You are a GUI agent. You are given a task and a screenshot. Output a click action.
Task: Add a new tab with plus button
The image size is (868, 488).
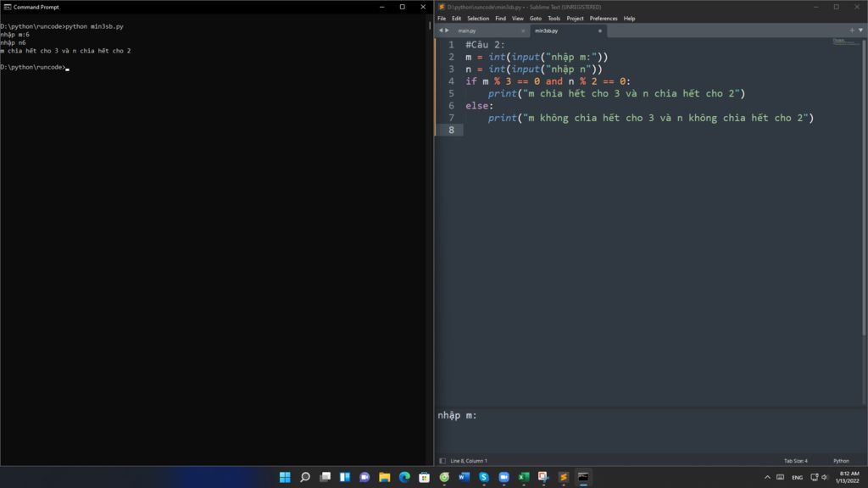pyautogui.click(x=851, y=30)
